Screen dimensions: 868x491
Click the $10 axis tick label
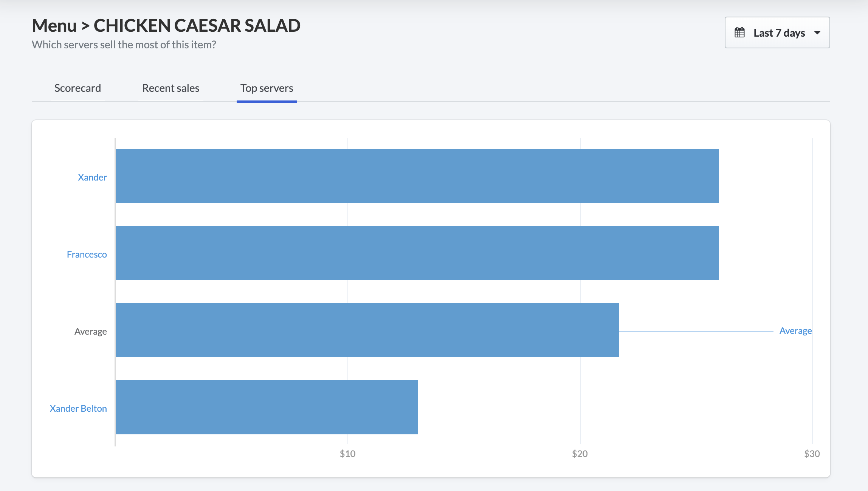(347, 454)
